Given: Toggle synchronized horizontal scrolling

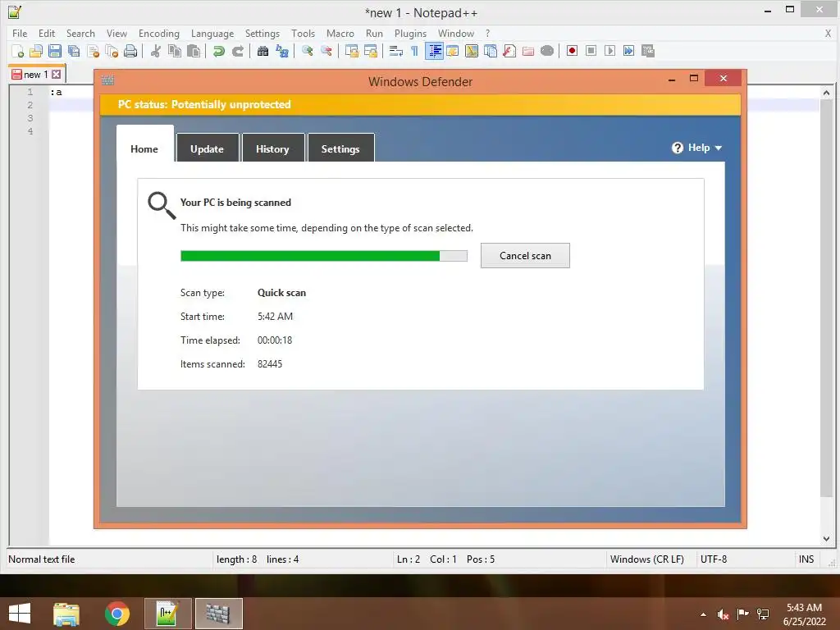Looking at the screenshot, I should click(x=370, y=51).
